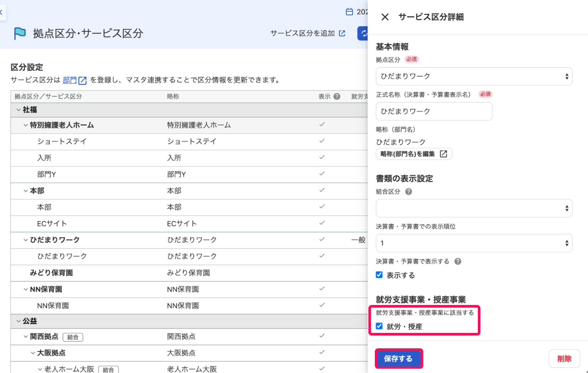Viewport: 588px width, 373px height.
Task: Click the 略称 column header
Action: 173,96
